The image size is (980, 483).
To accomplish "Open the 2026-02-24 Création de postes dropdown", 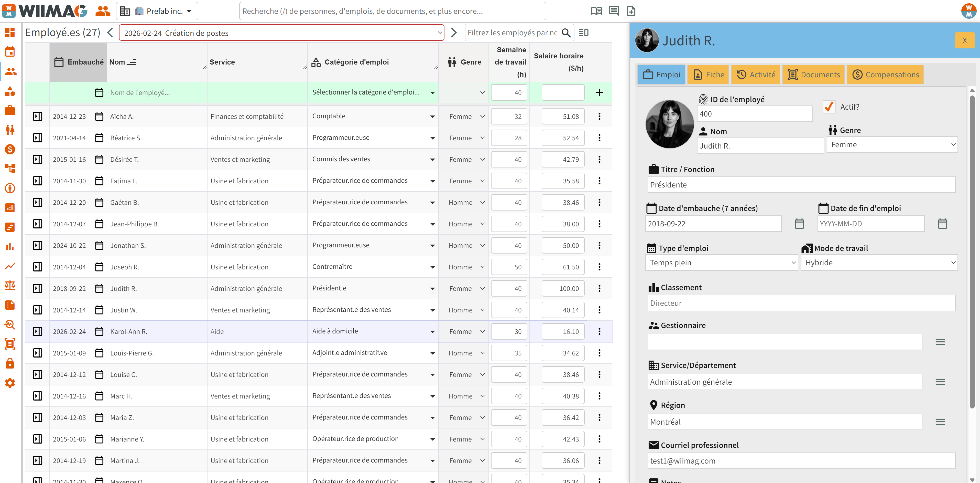I will [x=281, y=33].
